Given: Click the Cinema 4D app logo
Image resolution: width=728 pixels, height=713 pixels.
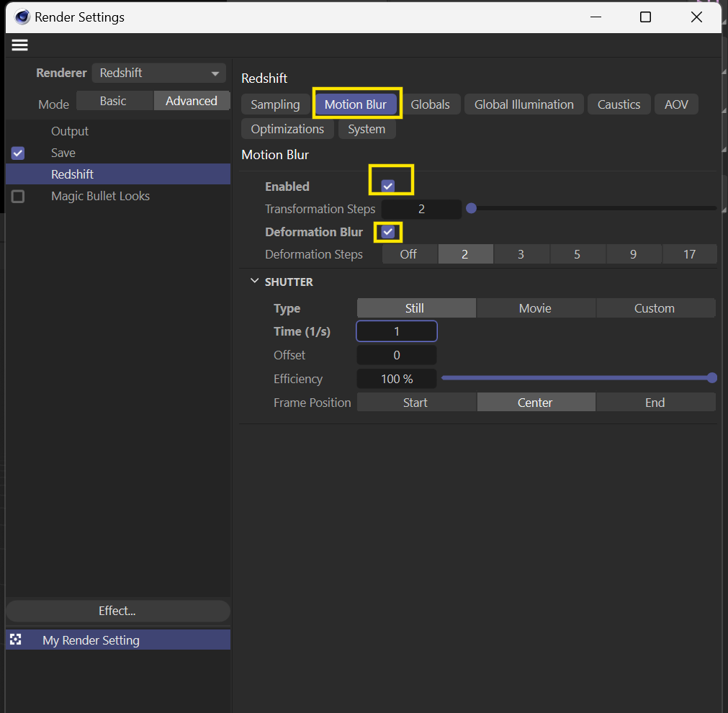Looking at the screenshot, I should pos(22,17).
